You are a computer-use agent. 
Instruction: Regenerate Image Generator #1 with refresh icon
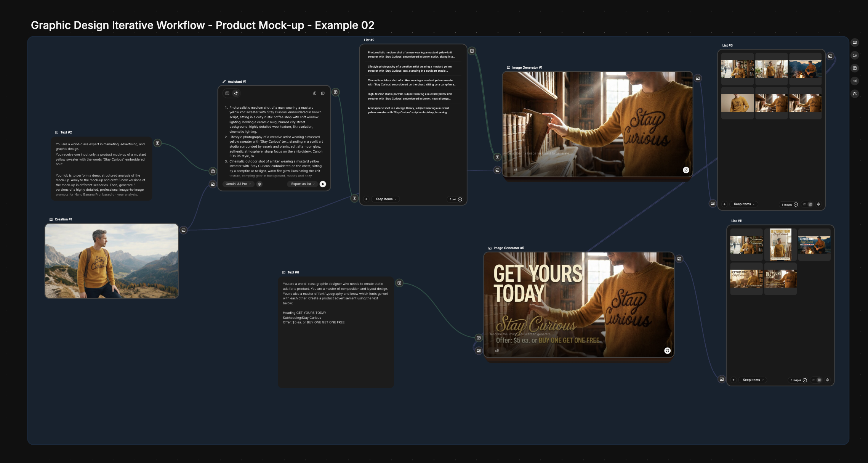(x=686, y=170)
